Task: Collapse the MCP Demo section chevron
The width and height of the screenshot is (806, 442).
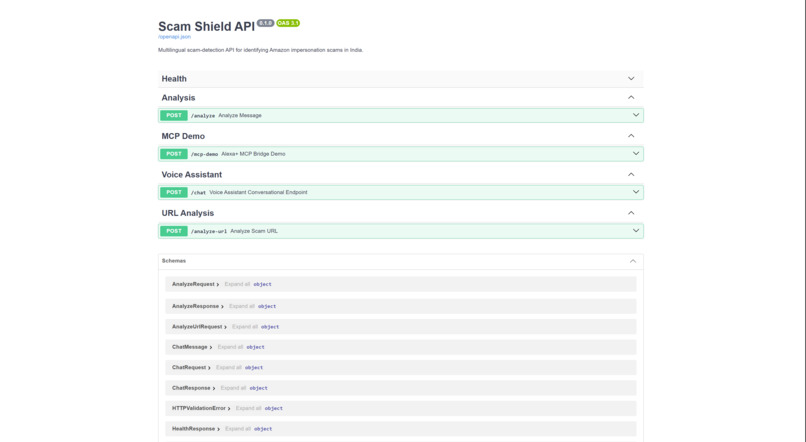Action: (x=631, y=136)
